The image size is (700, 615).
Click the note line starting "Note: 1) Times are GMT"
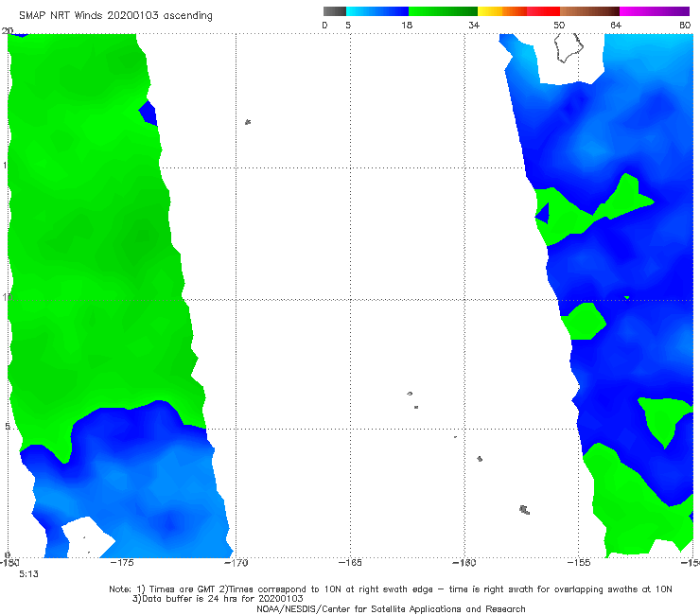[390, 589]
